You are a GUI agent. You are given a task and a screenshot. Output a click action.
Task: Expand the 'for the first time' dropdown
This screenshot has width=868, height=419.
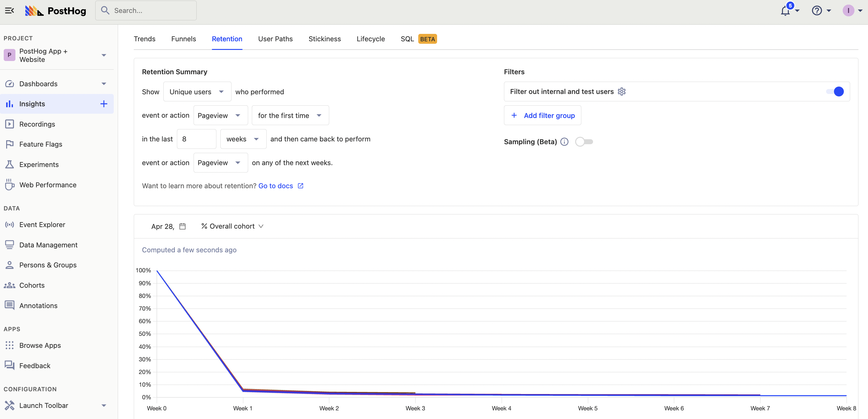pos(290,116)
